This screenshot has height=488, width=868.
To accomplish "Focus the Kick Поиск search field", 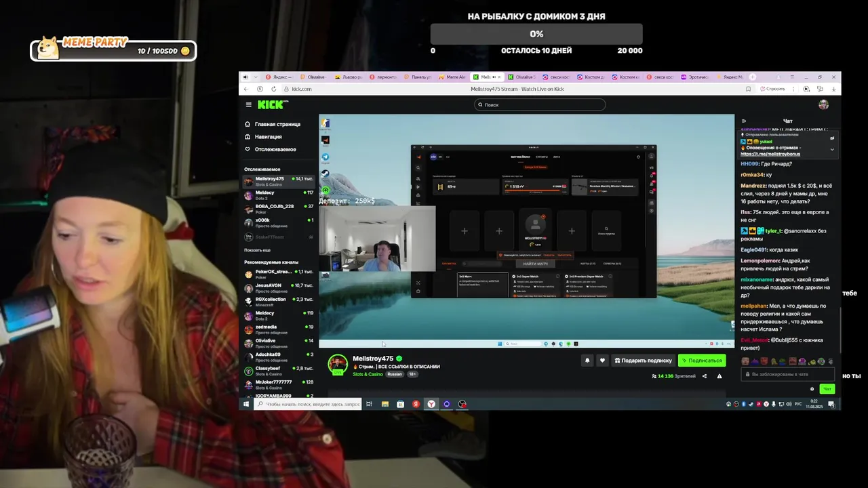I will pyautogui.click(x=540, y=105).
